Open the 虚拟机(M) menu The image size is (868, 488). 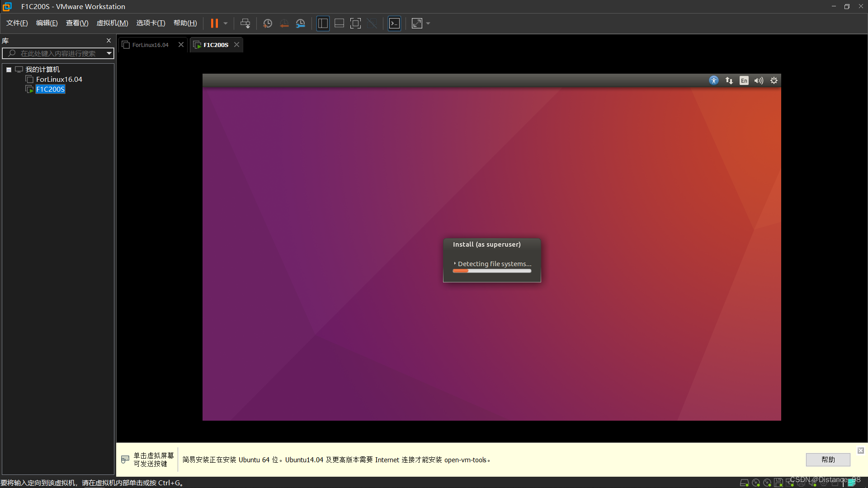click(x=112, y=23)
